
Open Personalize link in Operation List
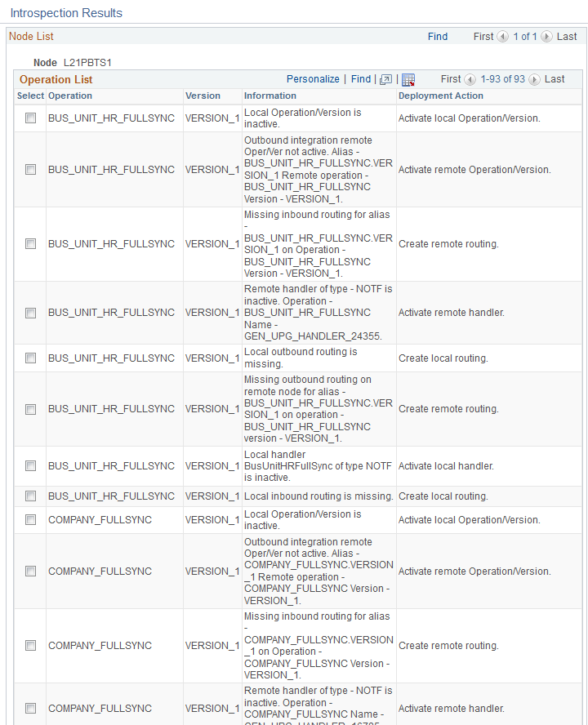click(x=313, y=79)
